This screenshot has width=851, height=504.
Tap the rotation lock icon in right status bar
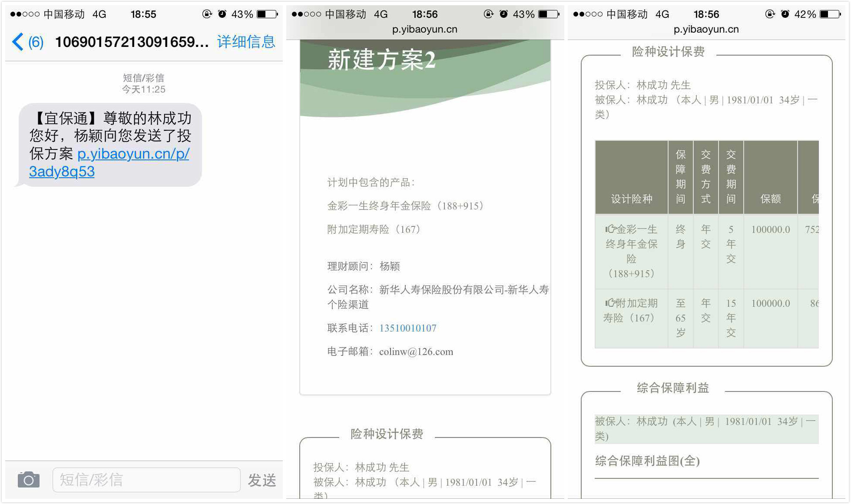click(770, 14)
